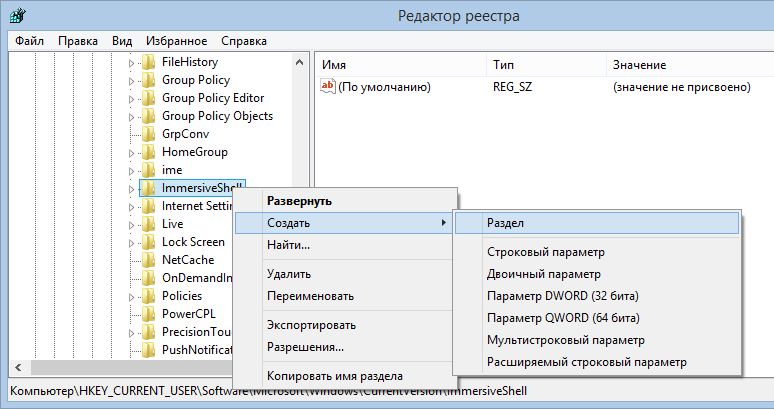The image size is (774, 409).
Task: Open the Избранное menu
Action: pyautogui.click(x=176, y=41)
